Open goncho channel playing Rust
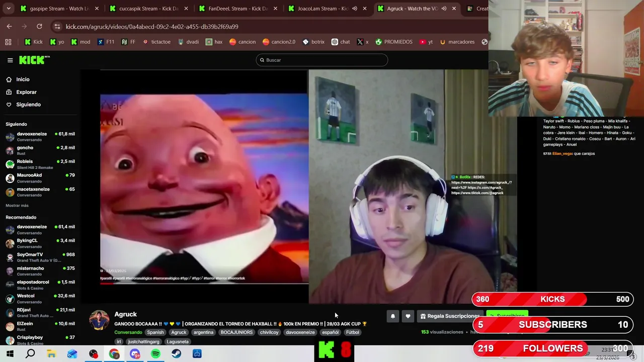644x362 pixels. click(40, 150)
